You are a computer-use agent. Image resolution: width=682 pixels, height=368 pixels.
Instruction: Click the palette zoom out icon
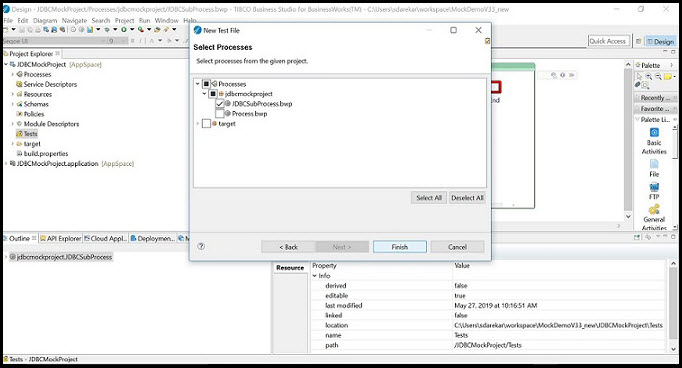pyautogui.click(x=658, y=76)
